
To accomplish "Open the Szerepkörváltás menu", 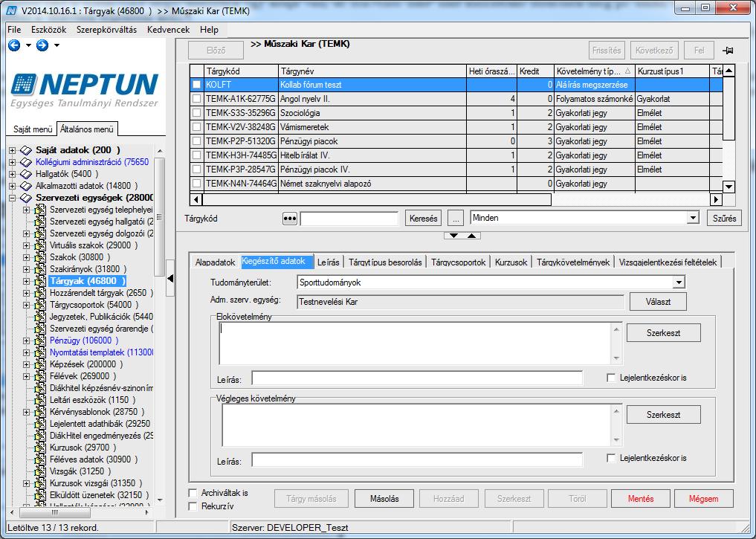I will point(106,30).
